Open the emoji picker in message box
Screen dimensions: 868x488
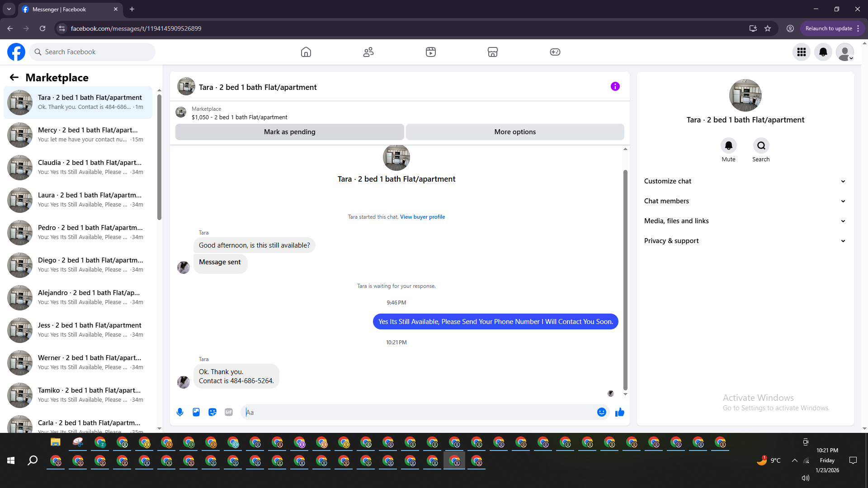[601, 412]
